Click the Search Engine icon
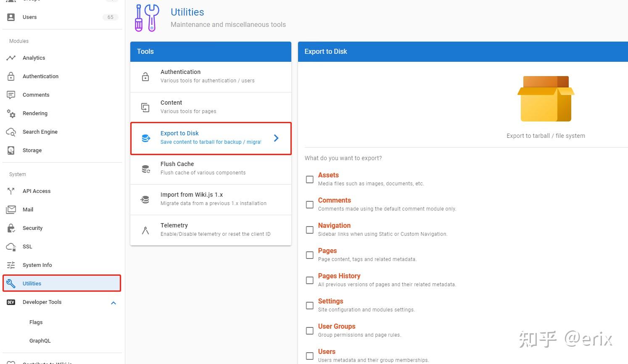Viewport: 628px width, 364px height. tap(11, 132)
